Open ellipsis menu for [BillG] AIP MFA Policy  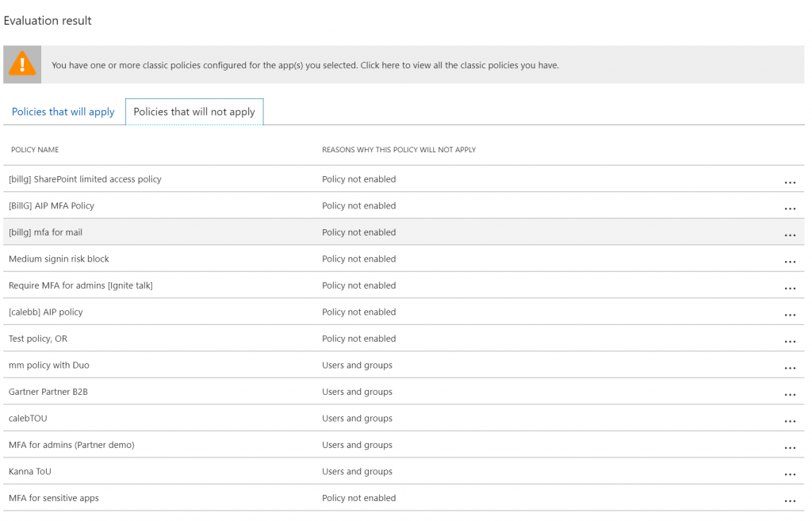789,209
